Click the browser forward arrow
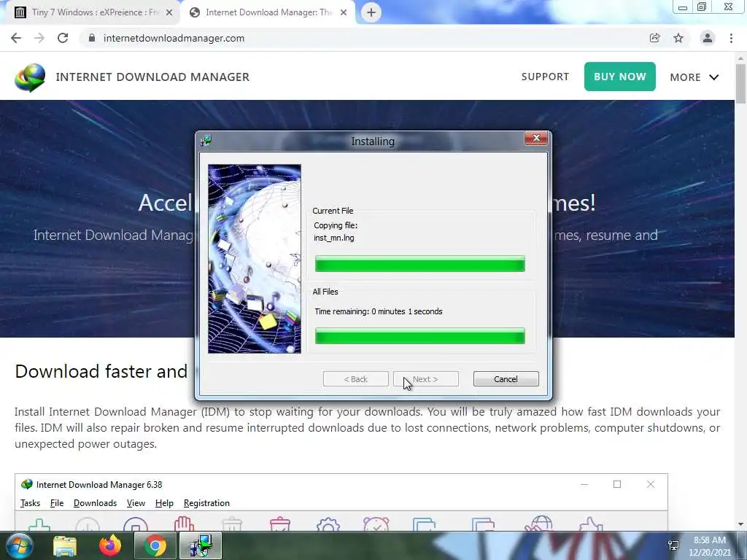This screenshot has height=560, width=747. click(x=39, y=38)
